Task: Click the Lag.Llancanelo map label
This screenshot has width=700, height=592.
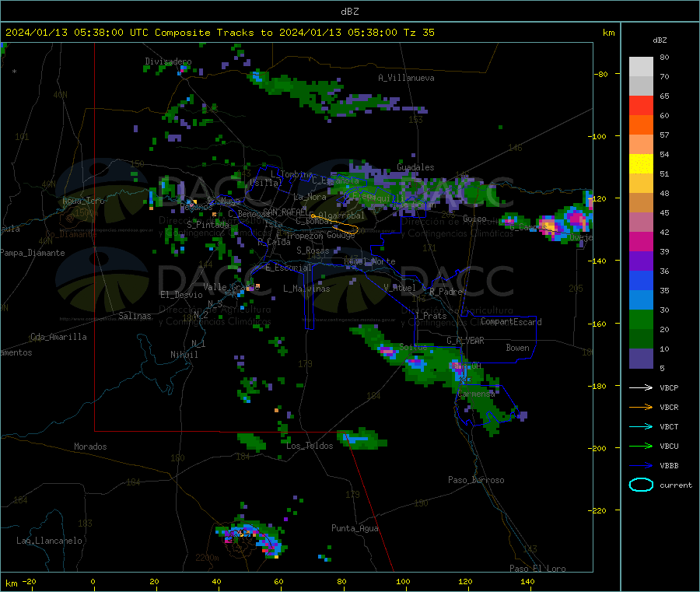Action: [49, 541]
